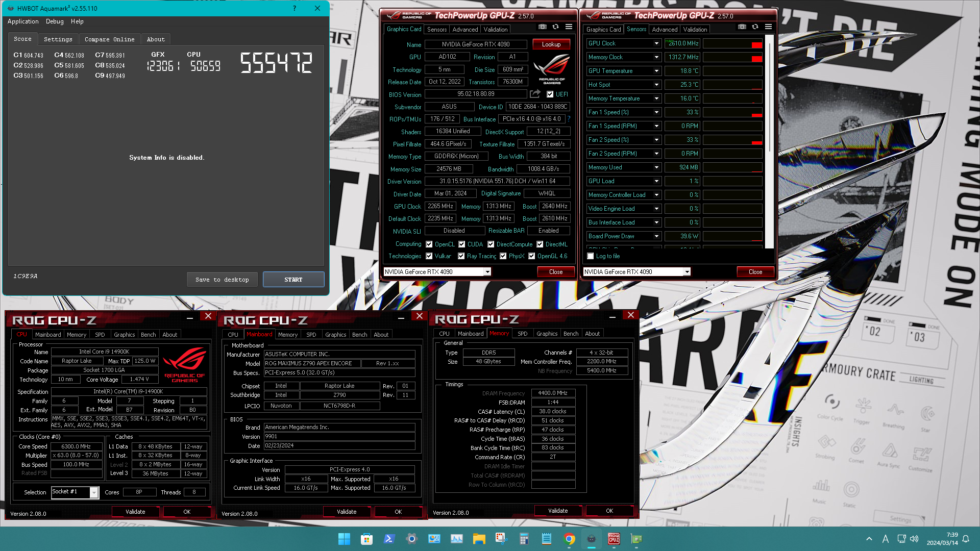Open the GPU Temperature sensor dropdown
Screen dimensions: 980x551
tap(656, 71)
